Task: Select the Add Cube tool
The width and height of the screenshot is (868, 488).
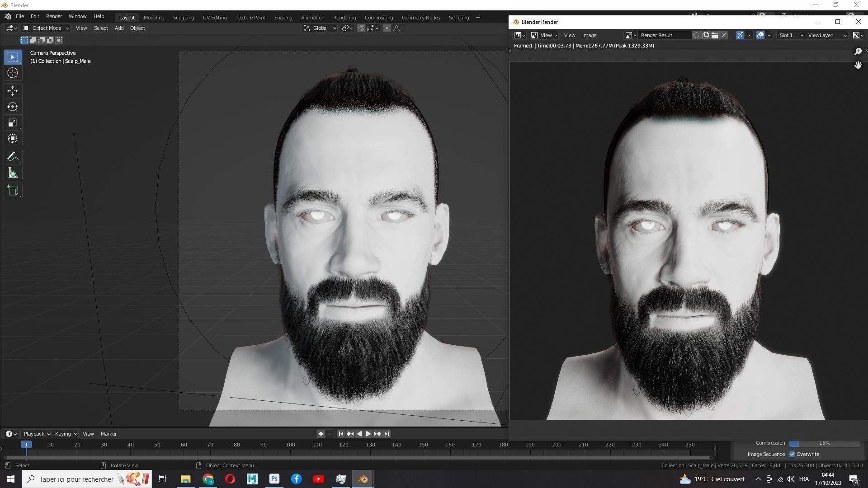Action: 13,191
